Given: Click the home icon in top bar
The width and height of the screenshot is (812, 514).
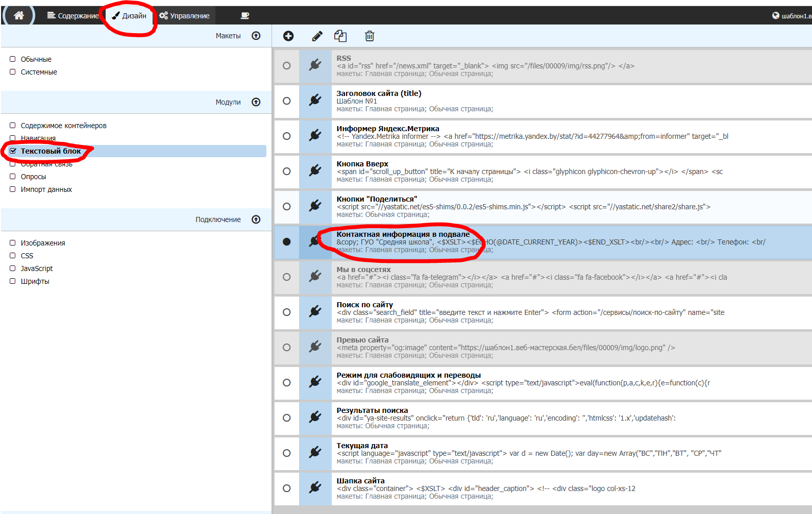Looking at the screenshot, I should click(x=19, y=15).
